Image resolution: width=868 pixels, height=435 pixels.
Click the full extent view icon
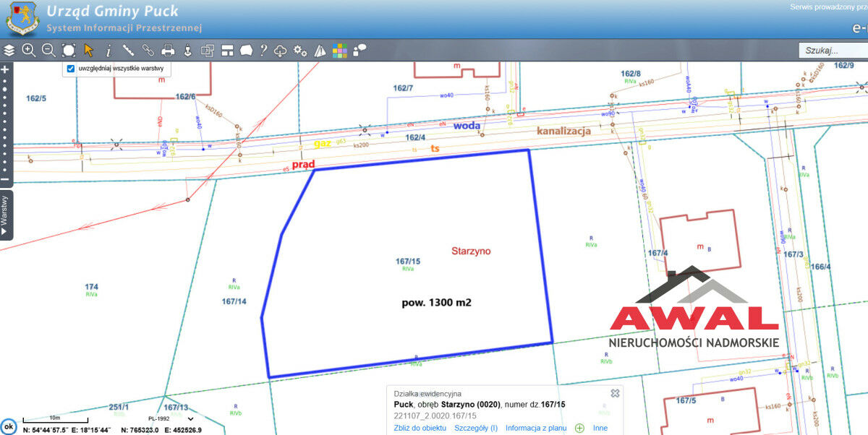click(x=69, y=50)
